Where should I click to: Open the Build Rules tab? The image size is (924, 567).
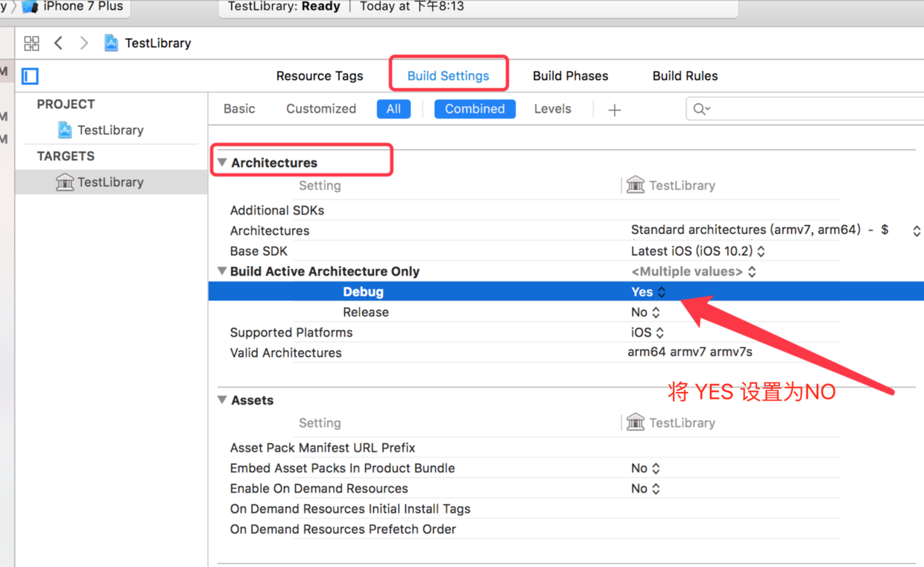point(685,76)
